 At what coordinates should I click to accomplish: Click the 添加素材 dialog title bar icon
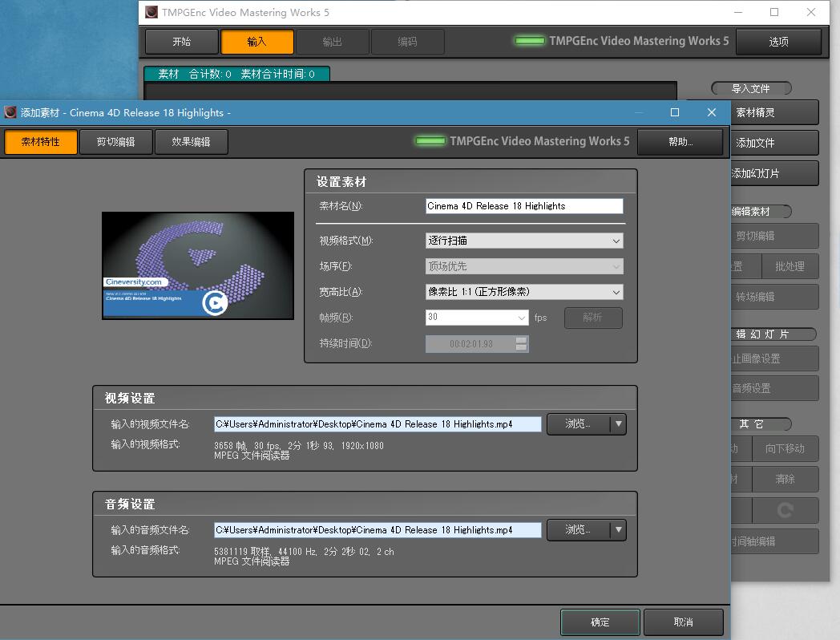[10, 112]
